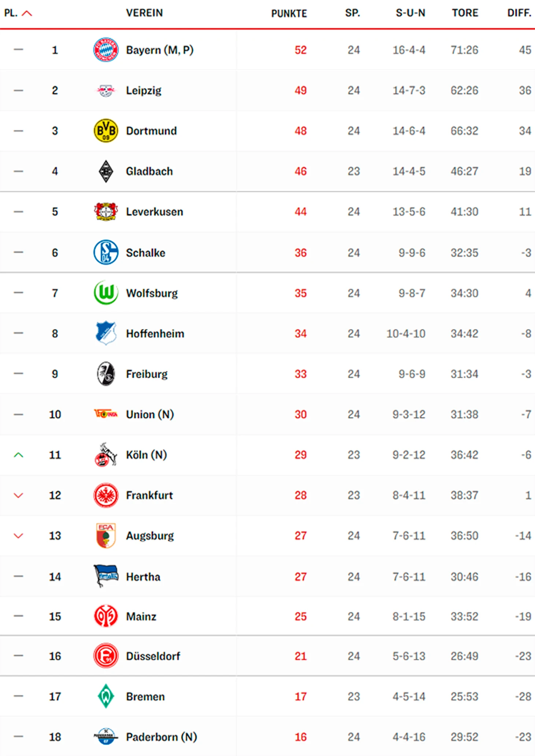This screenshot has width=535, height=756.
Task: Click the Hertha BSC flag logo
Action: pyautogui.click(x=106, y=576)
